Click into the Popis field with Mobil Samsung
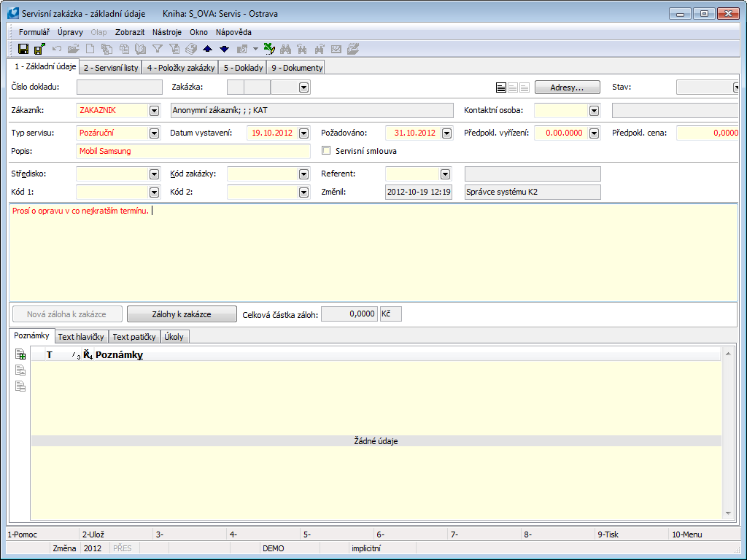 tap(193, 152)
